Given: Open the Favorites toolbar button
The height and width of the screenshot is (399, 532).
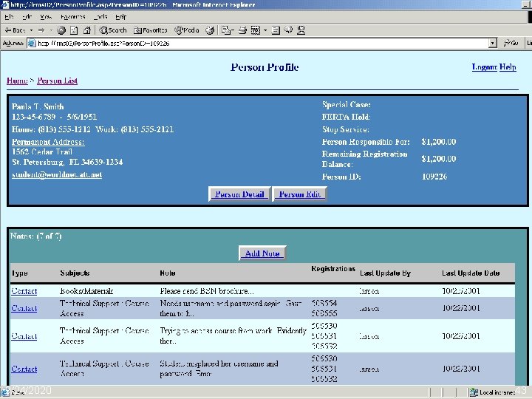Looking at the screenshot, I should (151, 30).
